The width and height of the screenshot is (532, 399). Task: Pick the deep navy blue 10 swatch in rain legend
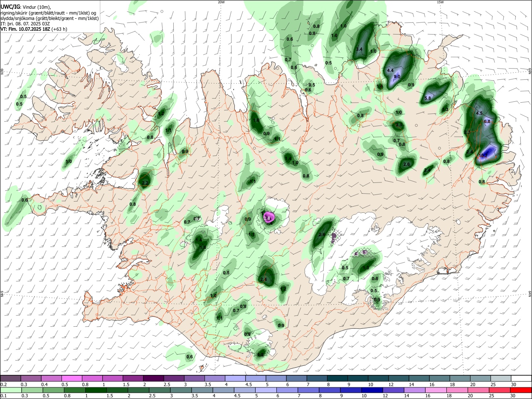click(x=372, y=390)
